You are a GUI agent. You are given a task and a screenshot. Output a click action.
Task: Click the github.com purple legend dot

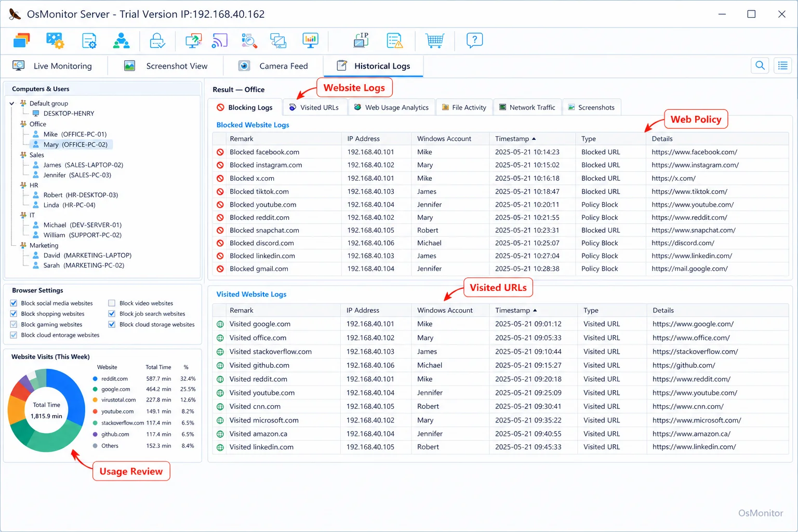[x=95, y=434]
